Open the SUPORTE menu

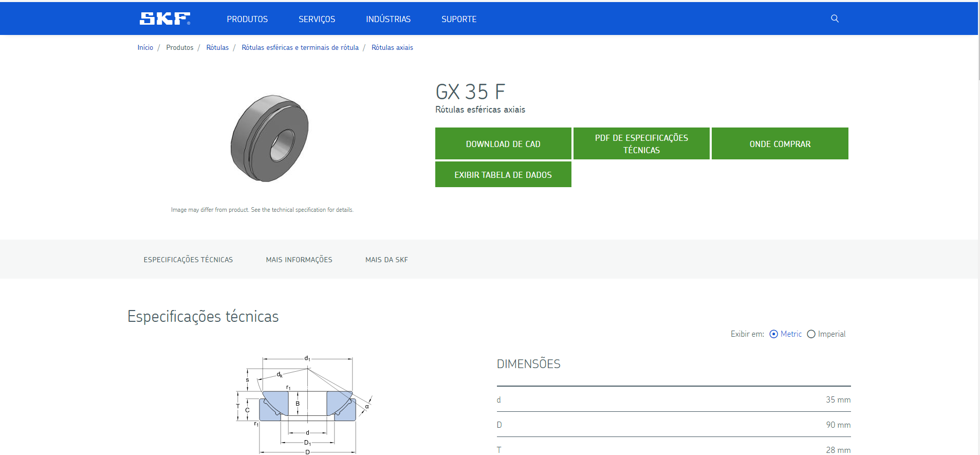[x=459, y=19]
